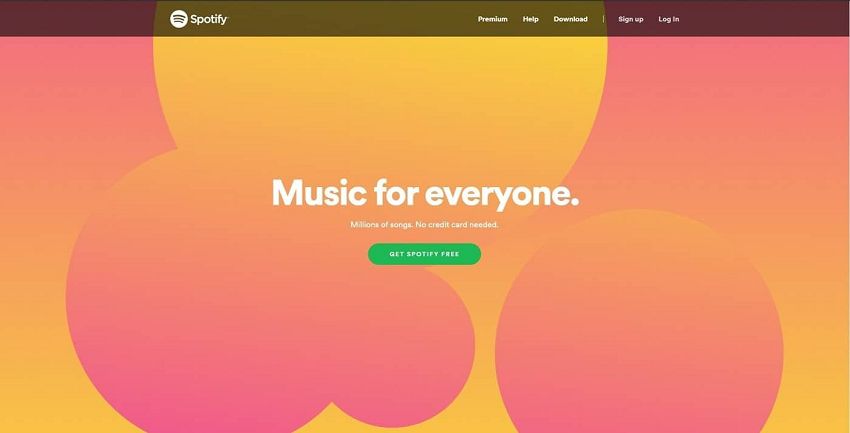
Task: Open the Log In link
Action: 668,19
